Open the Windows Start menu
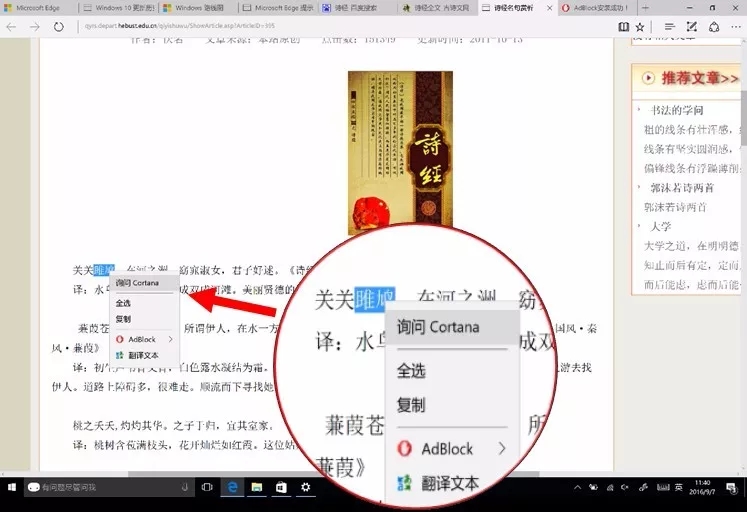 (x=11, y=487)
